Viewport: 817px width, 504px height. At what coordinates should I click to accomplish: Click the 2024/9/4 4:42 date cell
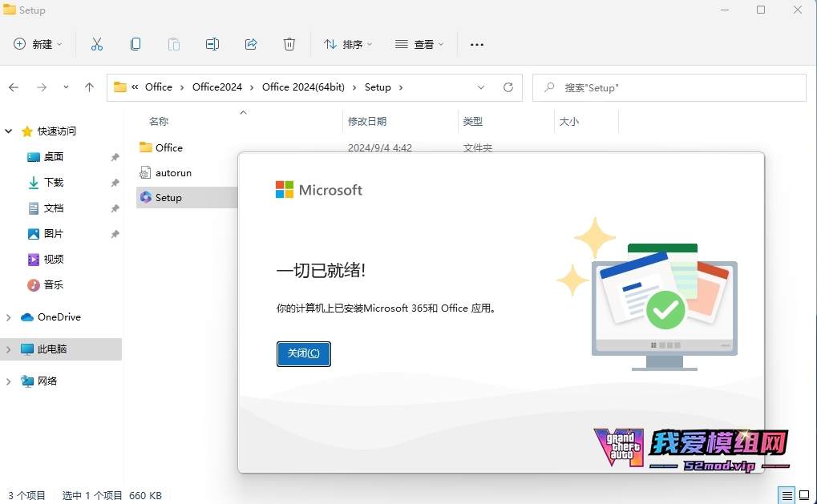380,148
